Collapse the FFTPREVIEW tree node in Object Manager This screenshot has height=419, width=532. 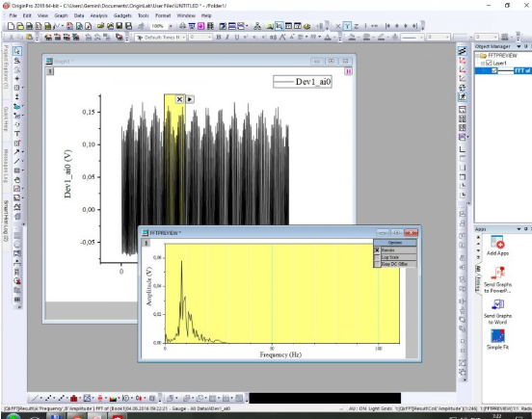tap(477, 56)
